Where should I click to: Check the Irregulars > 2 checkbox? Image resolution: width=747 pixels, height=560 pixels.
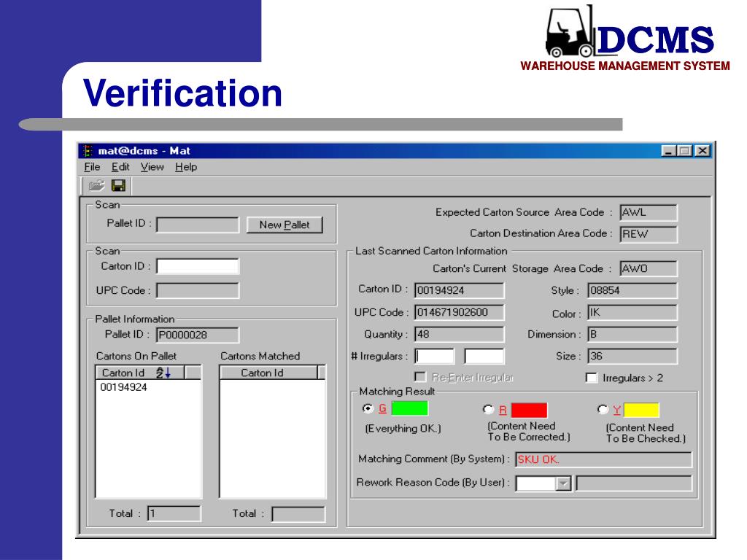(591, 378)
